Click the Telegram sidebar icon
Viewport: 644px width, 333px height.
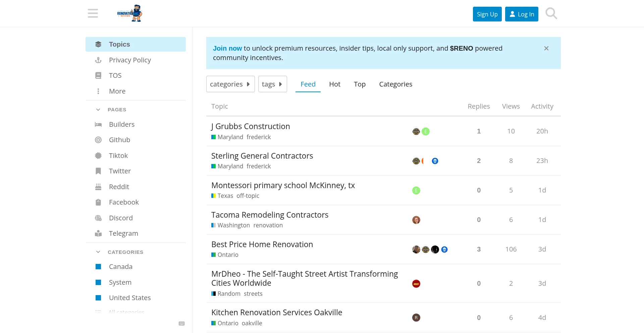[98, 233]
